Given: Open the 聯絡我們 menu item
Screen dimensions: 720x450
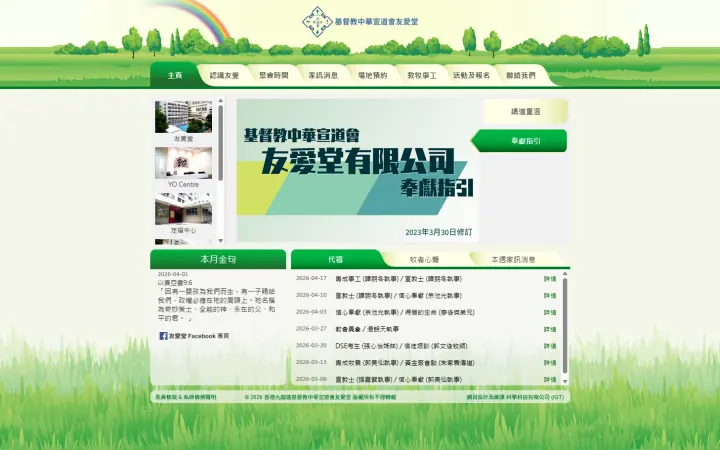Looking at the screenshot, I should pos(521,75).
